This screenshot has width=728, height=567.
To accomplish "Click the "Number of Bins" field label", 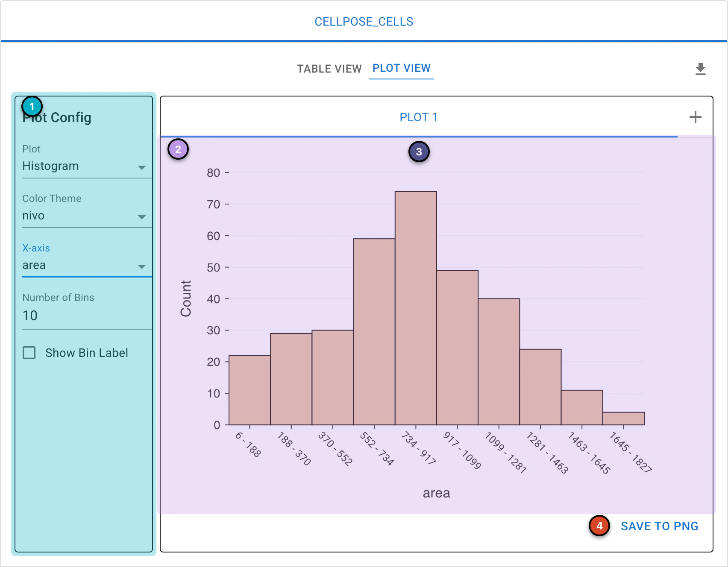I will [x=58, y=298].
